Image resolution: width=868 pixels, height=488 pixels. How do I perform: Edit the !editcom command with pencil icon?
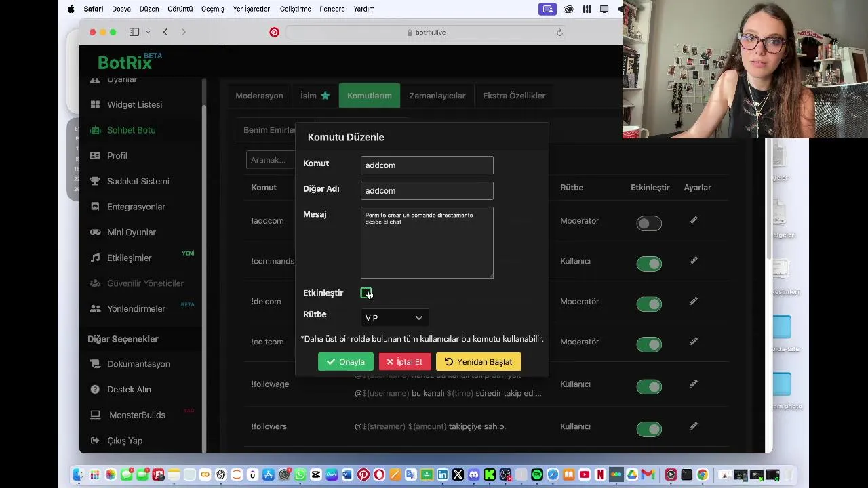tap(693, 342)
